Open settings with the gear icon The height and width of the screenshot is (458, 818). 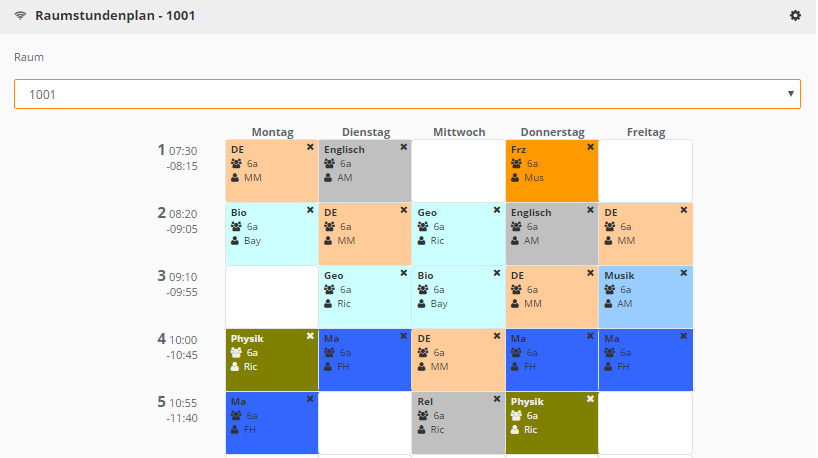coord(795,16)
